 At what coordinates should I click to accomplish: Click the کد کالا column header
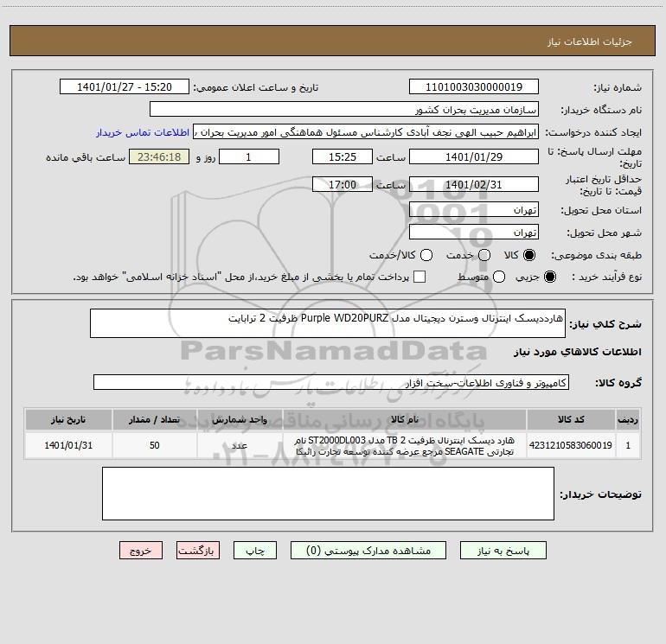[571, 419]
